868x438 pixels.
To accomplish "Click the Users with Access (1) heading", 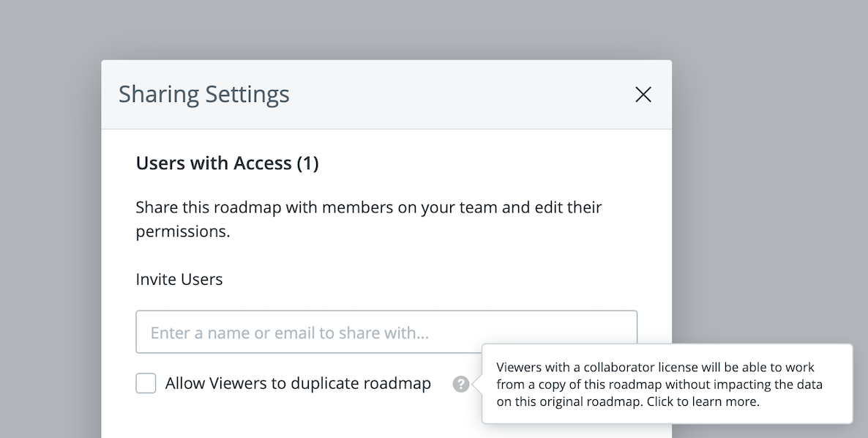I will pos(227,163).
